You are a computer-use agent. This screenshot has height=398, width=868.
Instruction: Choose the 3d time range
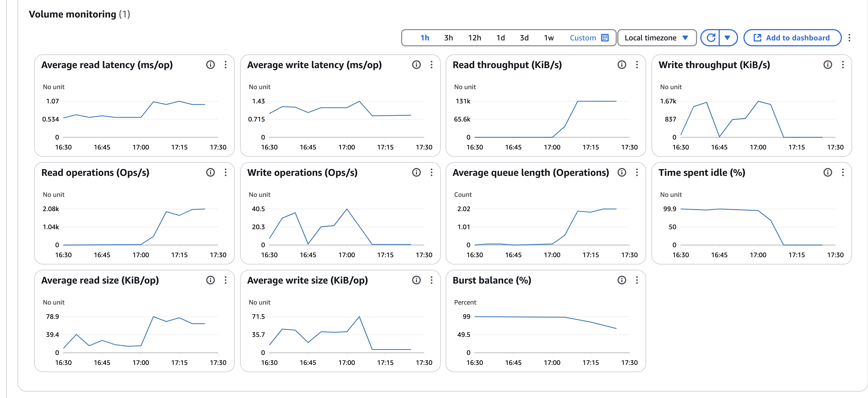[x=524, y=38]
